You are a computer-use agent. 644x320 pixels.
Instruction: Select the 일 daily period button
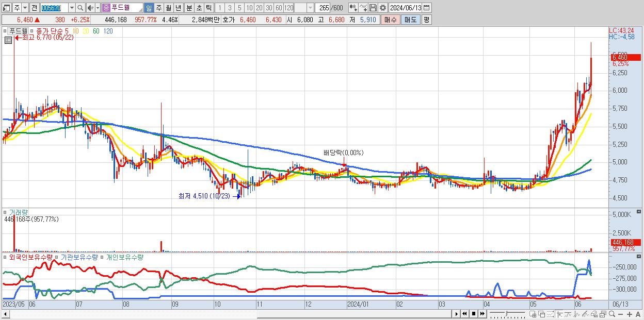pyautogui.click(x=149, y=8)
